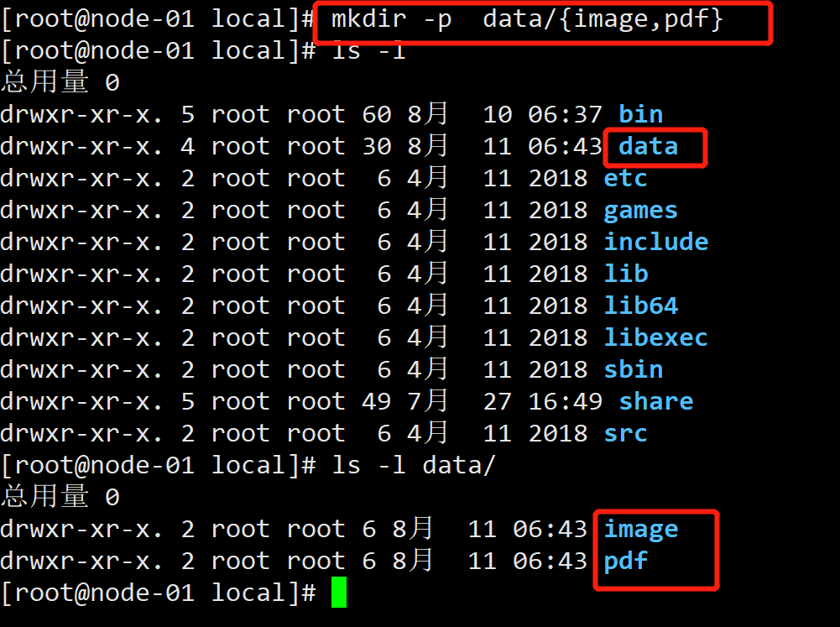This screenshot has height=627, width=840.
Task: Click the 'lib' directory name
Action: click(626, 274)
